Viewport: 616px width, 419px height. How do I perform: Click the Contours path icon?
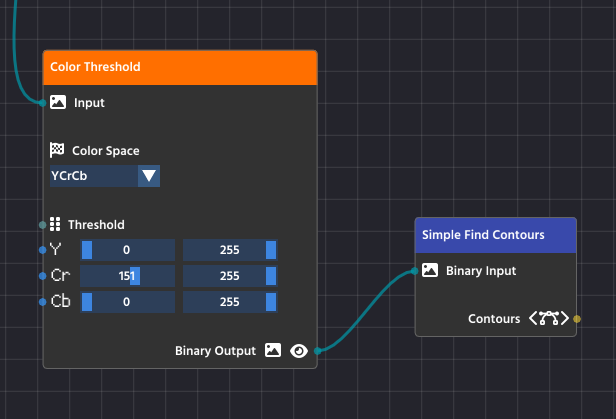point(549,319)
